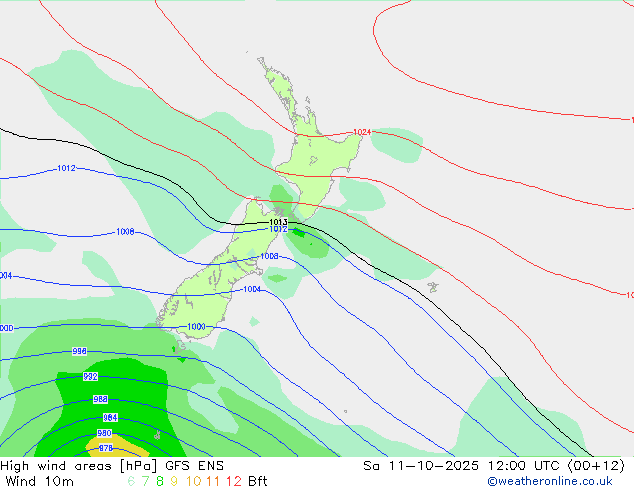Viewport: 634px width, 490px height.
Task: Select the '12:00 UTC' time text
Action: 525,466
